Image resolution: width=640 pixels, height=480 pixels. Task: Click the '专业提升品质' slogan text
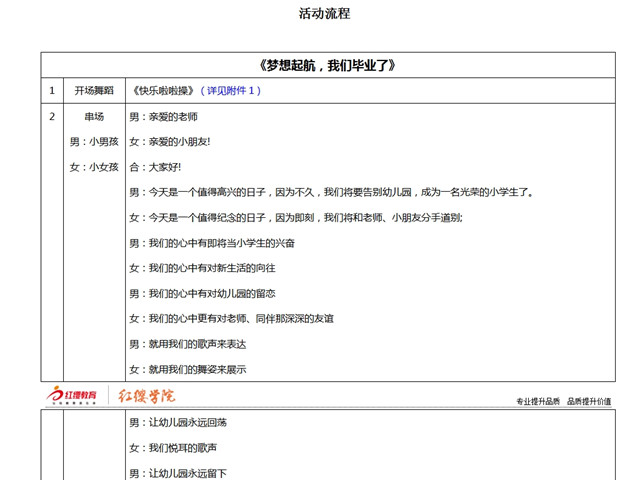pyautogui.click(x=538, y=401)
